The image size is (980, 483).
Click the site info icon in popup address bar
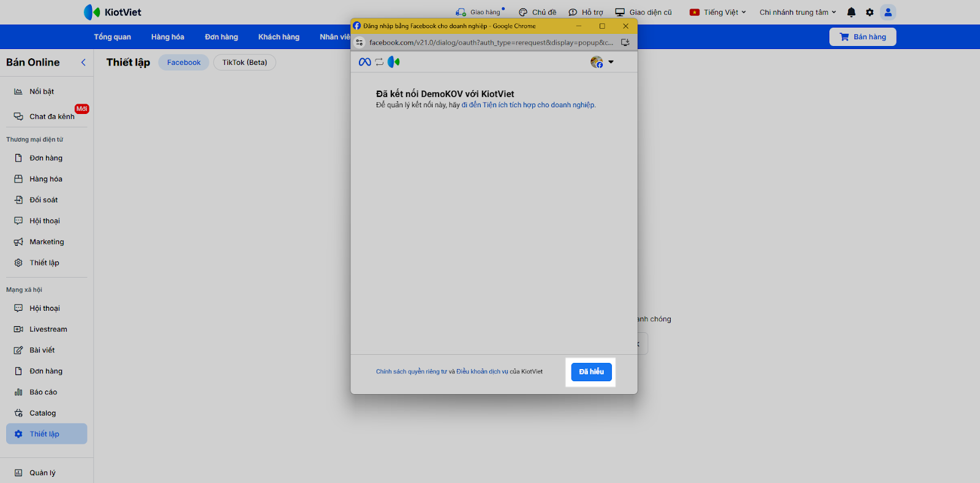pyautogui.click(x=360, y=42)
